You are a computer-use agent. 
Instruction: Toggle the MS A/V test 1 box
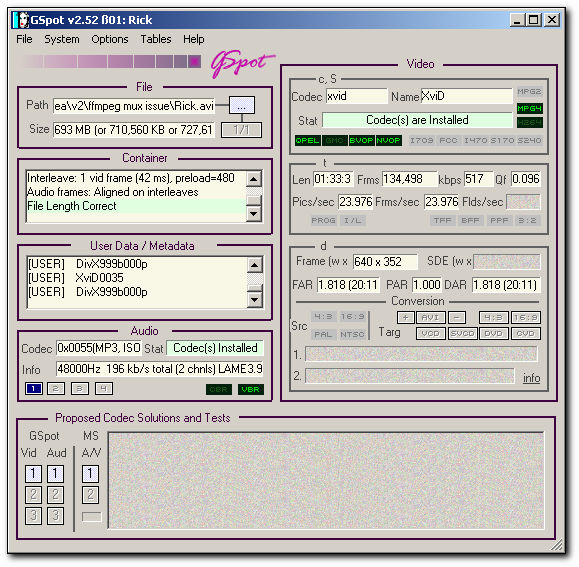[x=90, y=473]
